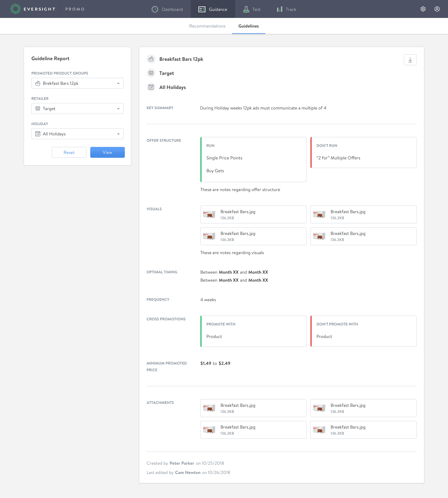Click Product under Don't Promote With
Screen dimensions: 448x498
click(x=324, y=337)
